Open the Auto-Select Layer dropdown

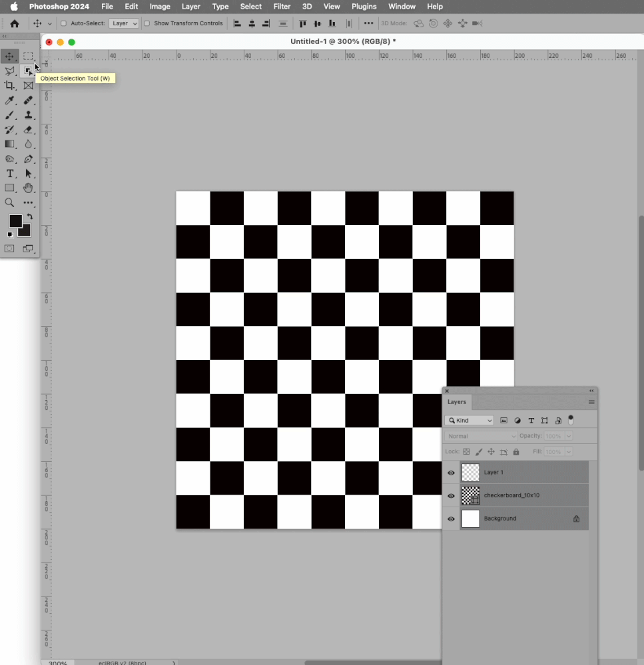[124, 23]
